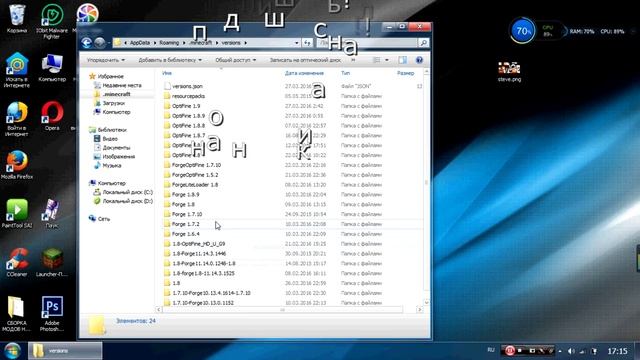
Task: Sort by Дата изменения column header
Action: coord(304,73)
